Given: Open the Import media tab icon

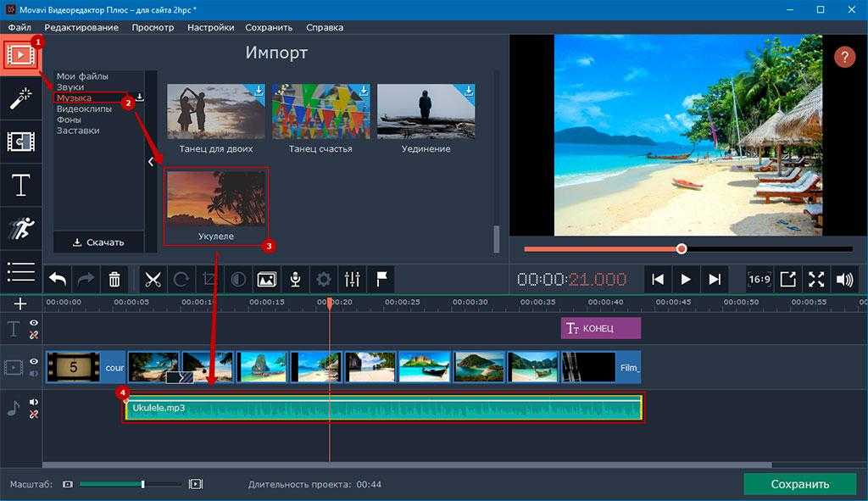Looking at the screenshot, I should 20,55.
